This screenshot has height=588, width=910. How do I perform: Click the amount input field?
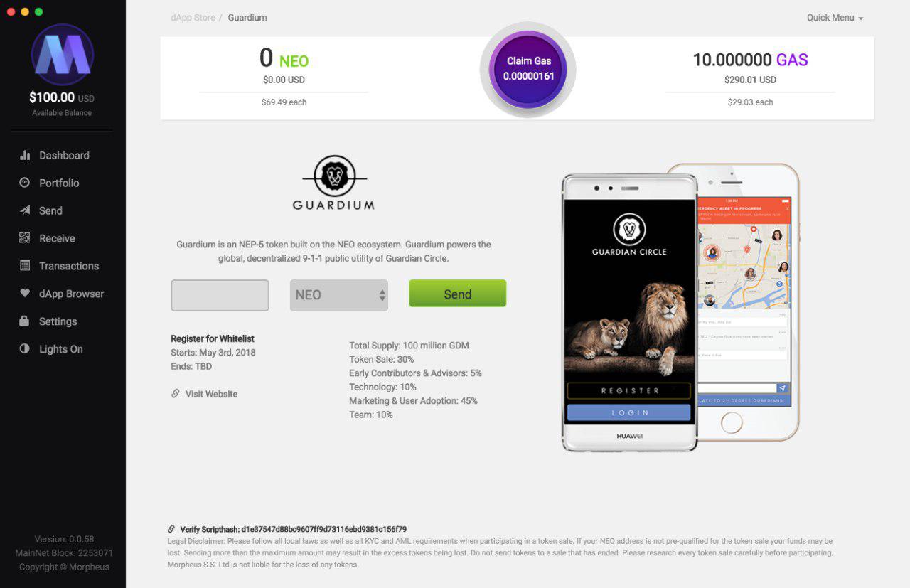220,295
